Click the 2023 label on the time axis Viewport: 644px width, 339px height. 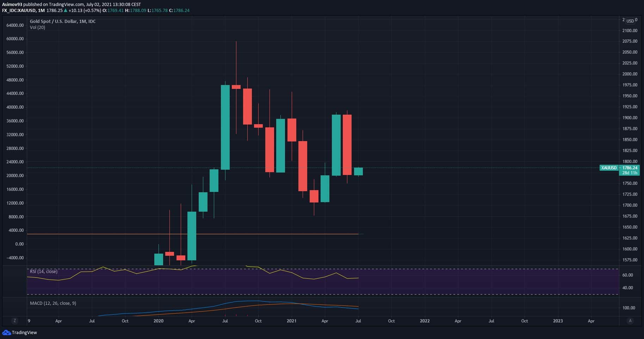pyautogui.click(x=558, y=321)
